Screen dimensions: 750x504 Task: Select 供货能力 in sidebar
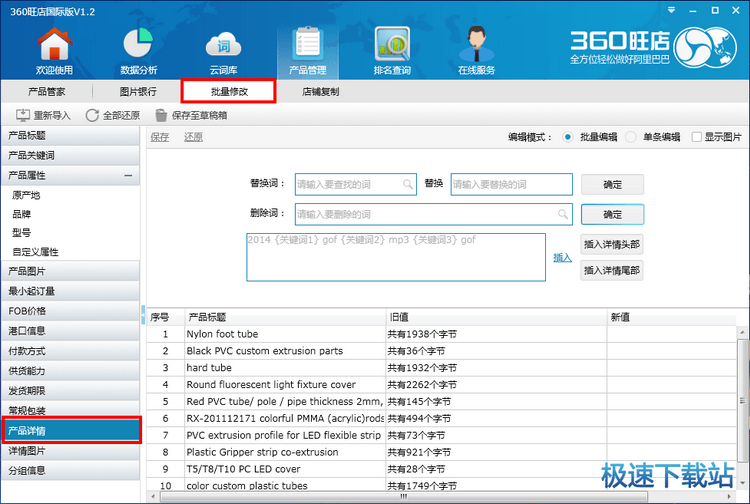click(x=71, y=371)
